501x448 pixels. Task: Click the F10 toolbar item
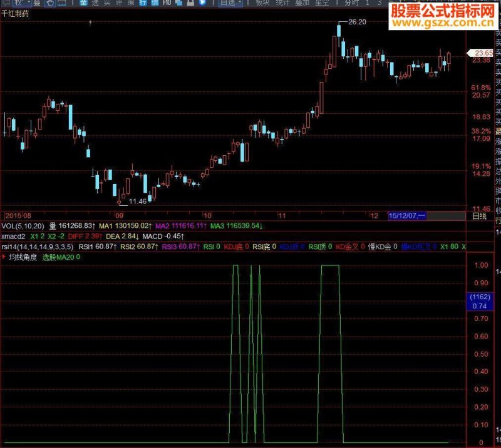tap(167, 3)
